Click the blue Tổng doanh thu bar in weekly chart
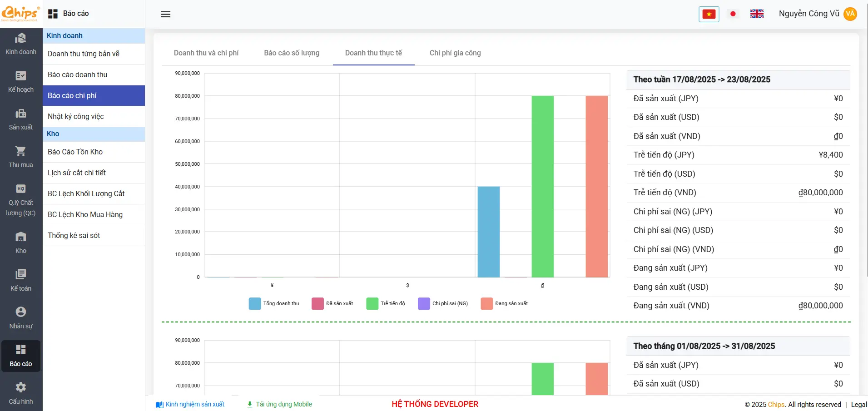This screenshot has width=868, height=411. (489, 232)
